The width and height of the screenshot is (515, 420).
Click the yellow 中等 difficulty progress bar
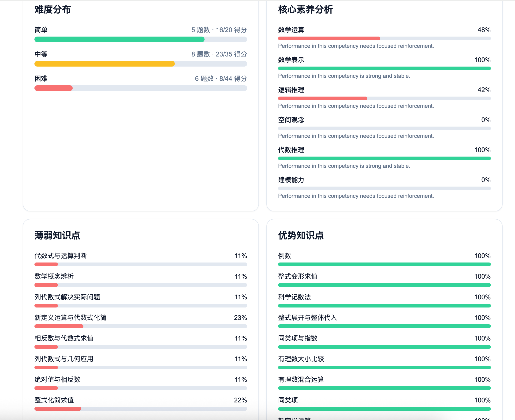141,64
